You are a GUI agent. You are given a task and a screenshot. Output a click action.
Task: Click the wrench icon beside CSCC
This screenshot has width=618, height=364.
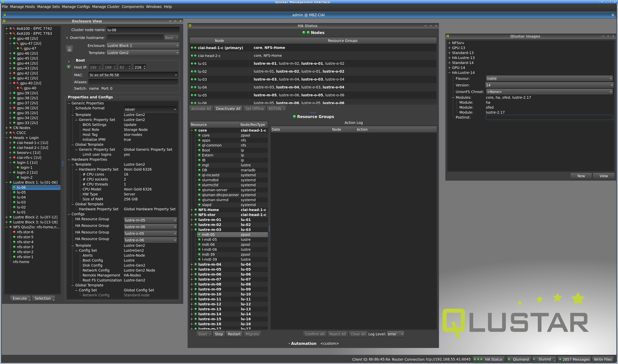pyautogui.click(x=14, y=133)
